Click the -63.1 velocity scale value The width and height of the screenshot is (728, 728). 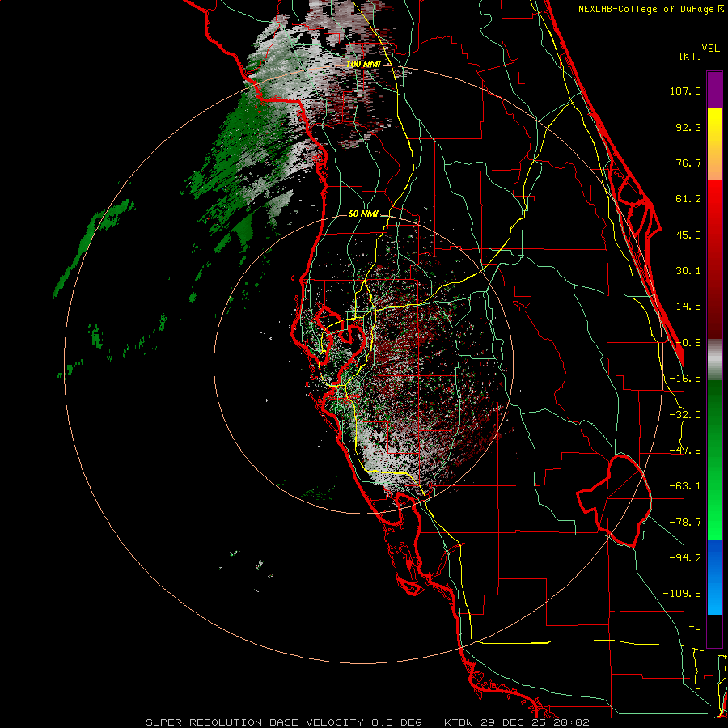pos(685,486)
